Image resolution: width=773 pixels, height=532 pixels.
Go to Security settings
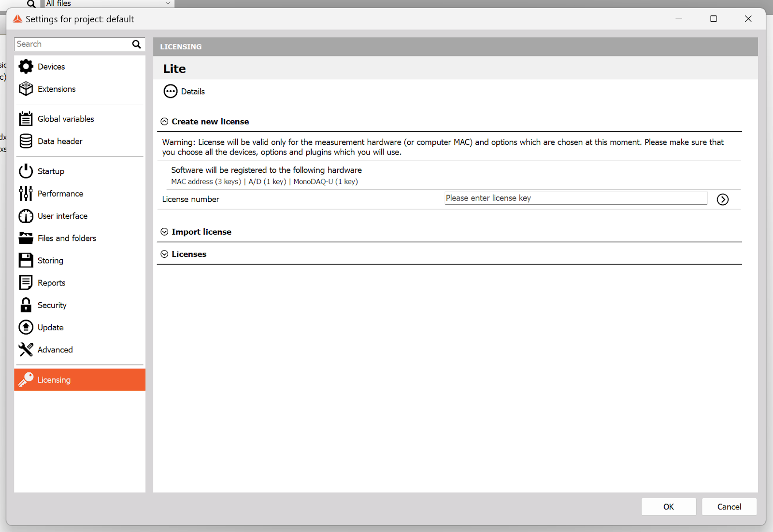[x=80, y=305]
